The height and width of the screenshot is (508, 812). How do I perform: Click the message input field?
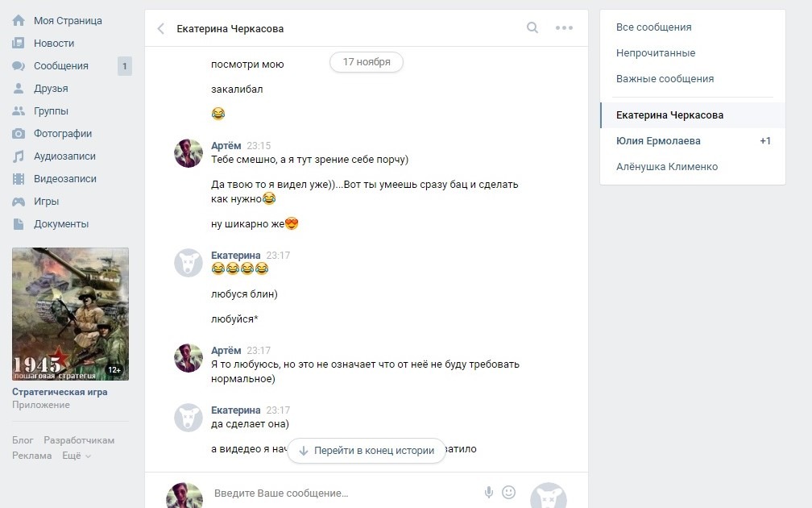point(345,493)
